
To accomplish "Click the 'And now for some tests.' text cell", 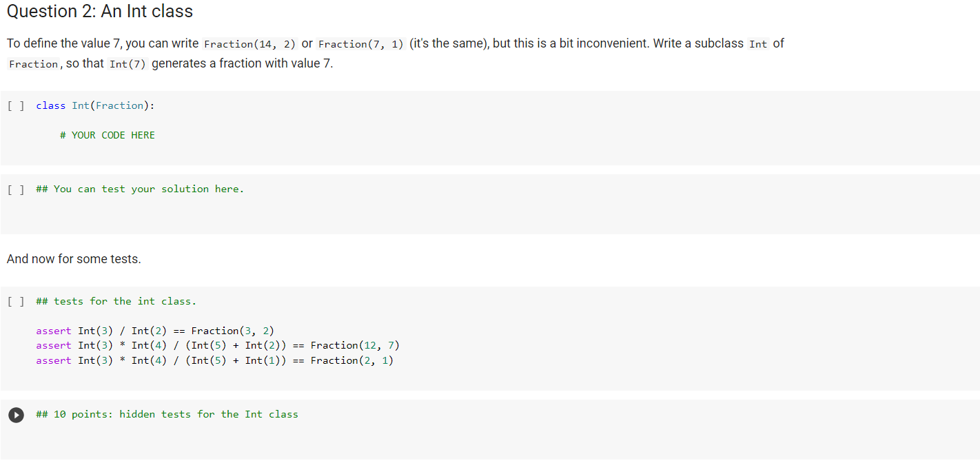I will [74, 259].
